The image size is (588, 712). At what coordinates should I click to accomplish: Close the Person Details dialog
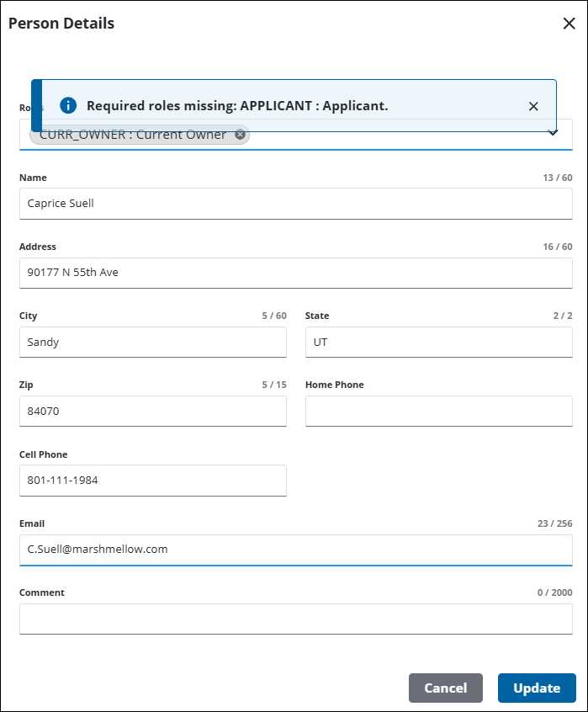569,24
